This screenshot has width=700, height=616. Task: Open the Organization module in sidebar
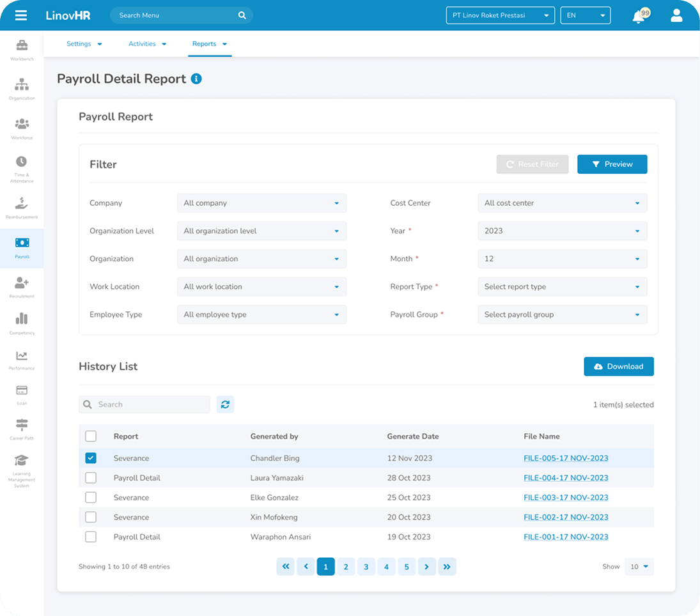pos(22,86)
